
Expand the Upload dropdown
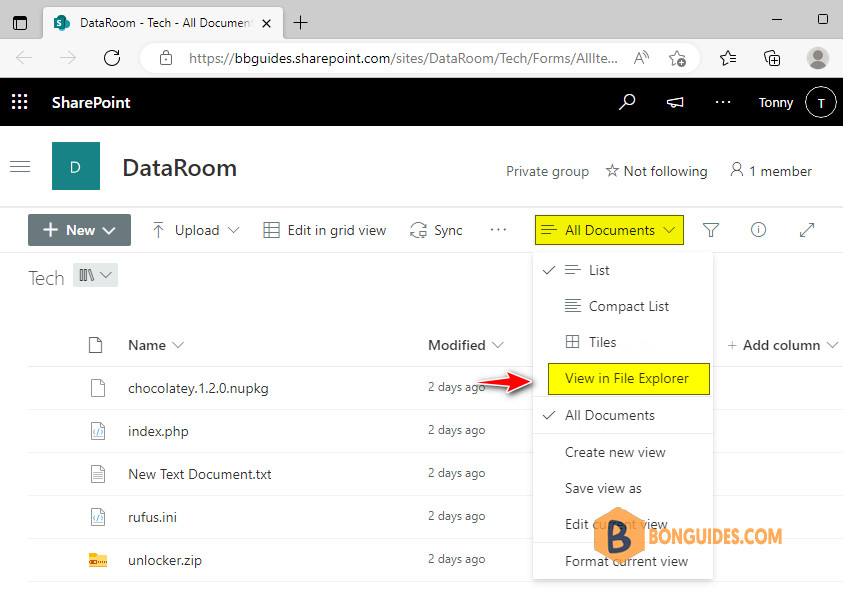point(233,230)
